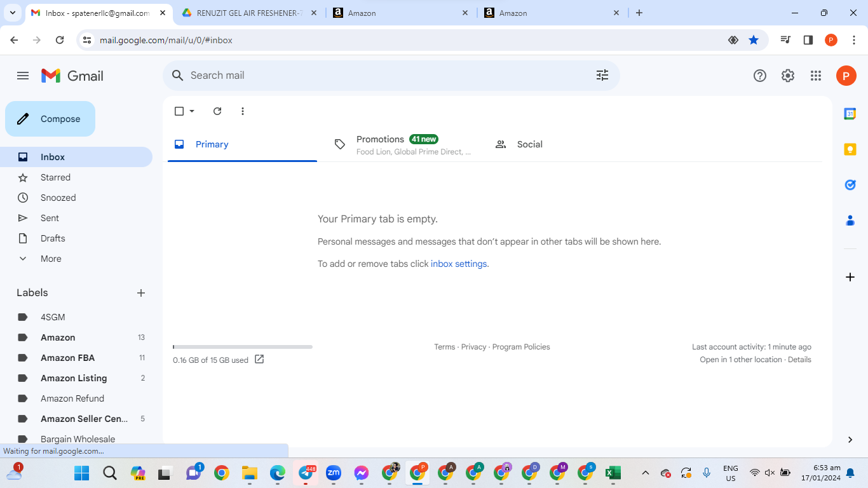The height and width of the screenshot is (488, 868).
Task: Open the Inbox folder
Action: (x=76, y=157)
